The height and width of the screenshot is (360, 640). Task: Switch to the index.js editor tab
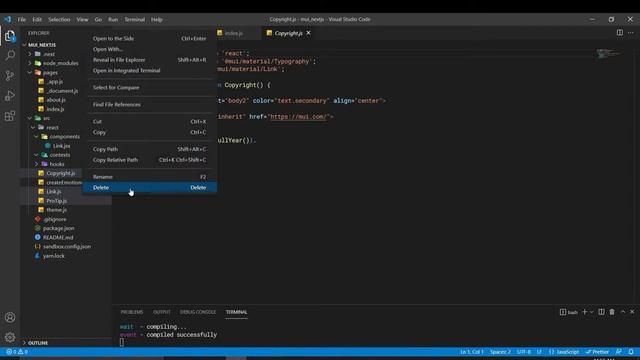(x=235, y=33)
